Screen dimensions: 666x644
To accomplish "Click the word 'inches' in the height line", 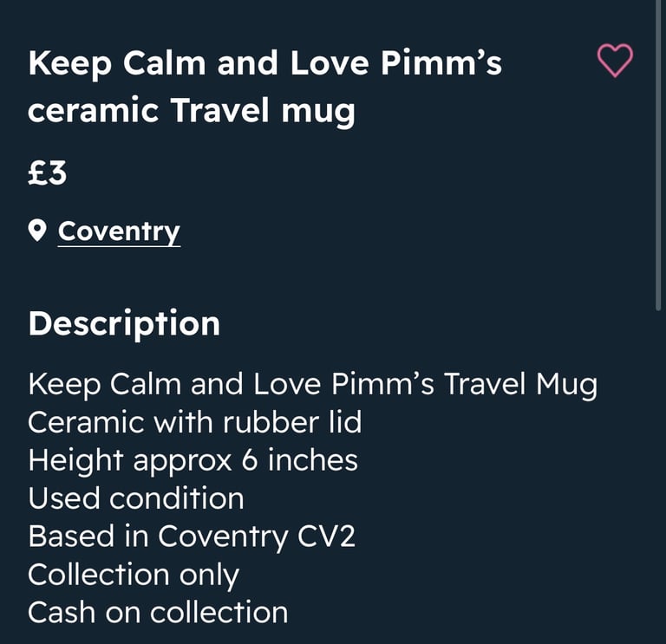I will tap(312, 460).
